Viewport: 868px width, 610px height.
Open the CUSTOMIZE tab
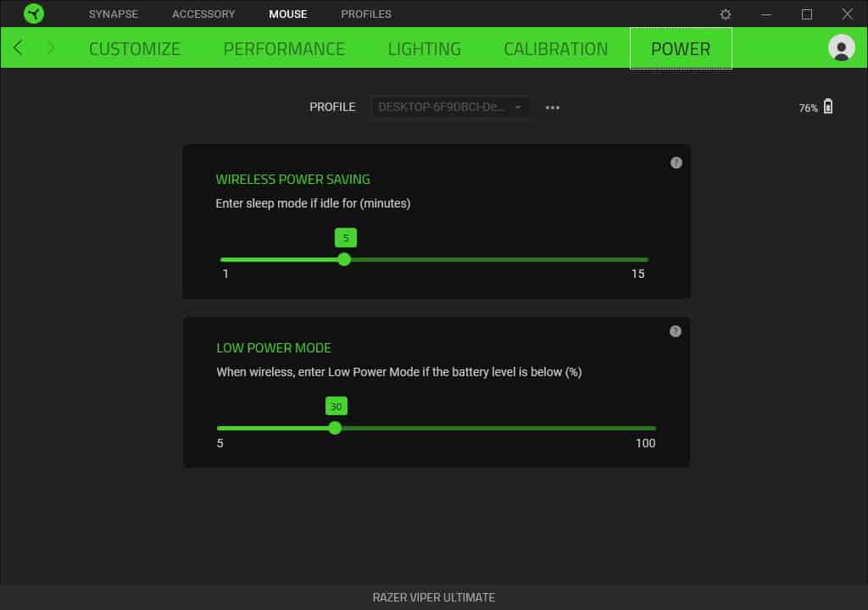[x=134, y=48]
